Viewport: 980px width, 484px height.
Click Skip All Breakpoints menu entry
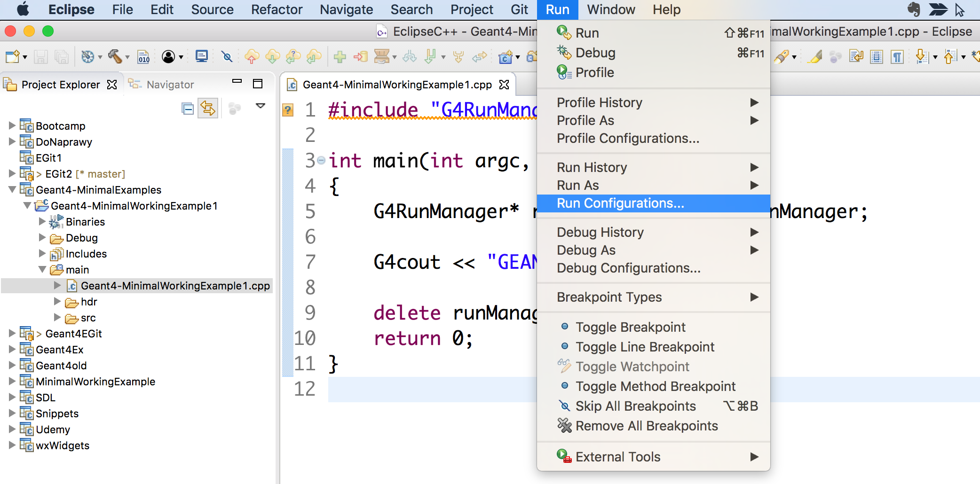point(635,406)
